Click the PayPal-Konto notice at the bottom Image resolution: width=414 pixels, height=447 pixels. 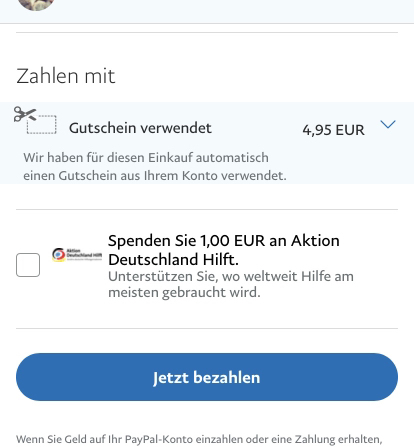(x=199, y=439)
